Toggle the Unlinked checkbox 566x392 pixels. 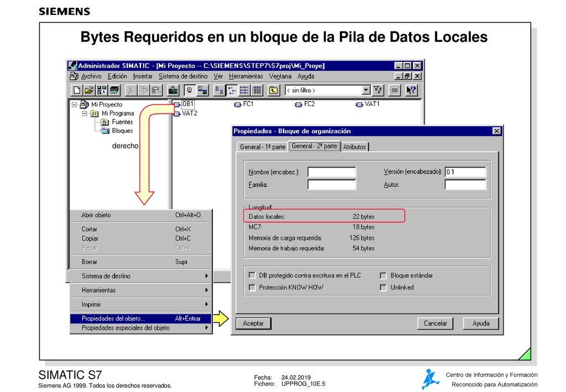[384, 288]
